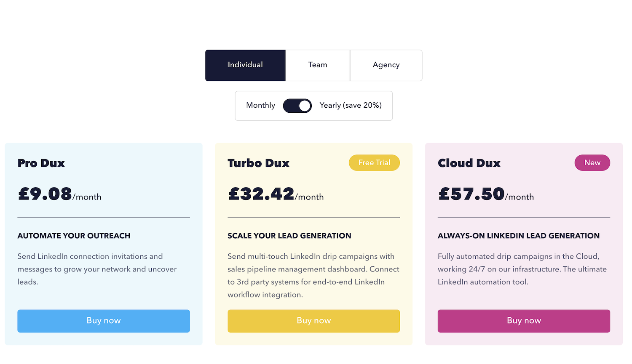Click the Cloud Dux plan title
The height and width of the screenshot is (364, 632).
tap(469, 163)
